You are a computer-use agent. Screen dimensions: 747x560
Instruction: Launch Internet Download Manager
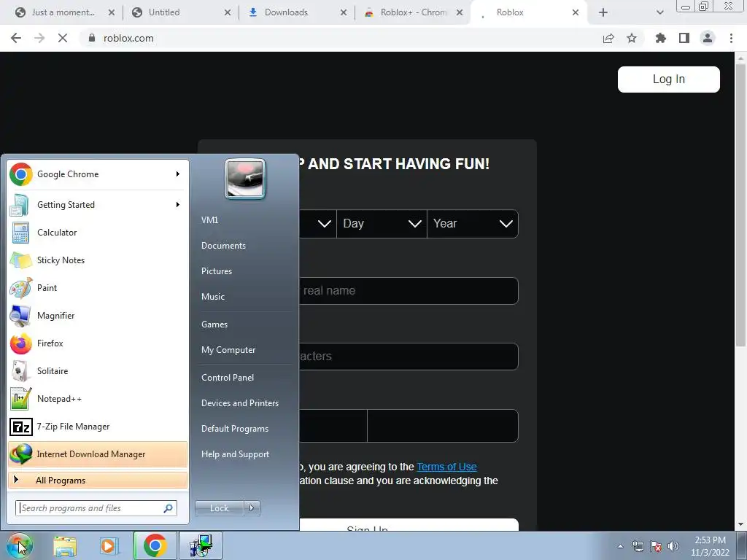coord(98,454)
